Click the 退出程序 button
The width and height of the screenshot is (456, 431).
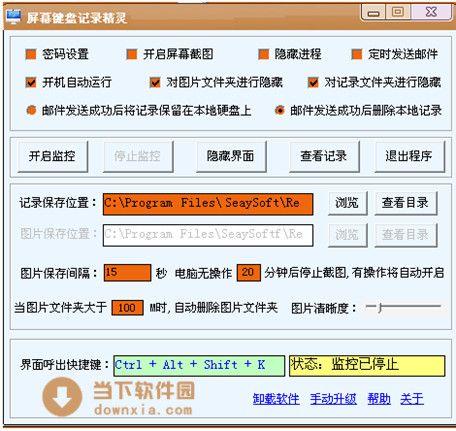pyautogui.click(x=409, y=156)
